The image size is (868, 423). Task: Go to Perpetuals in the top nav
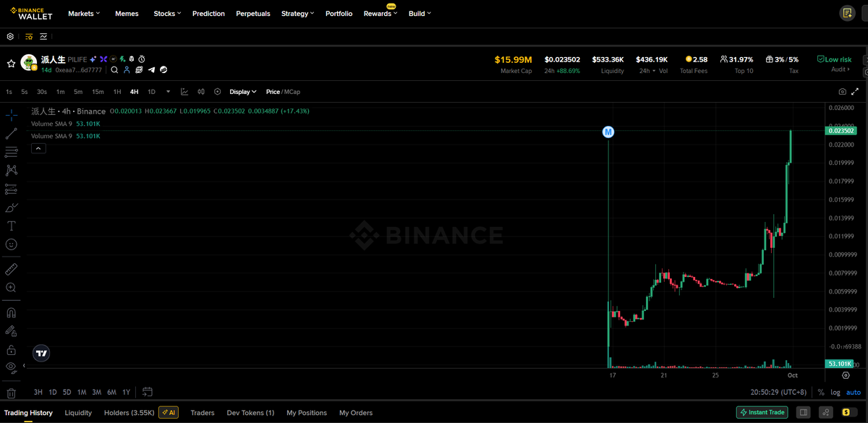(253, 13)
